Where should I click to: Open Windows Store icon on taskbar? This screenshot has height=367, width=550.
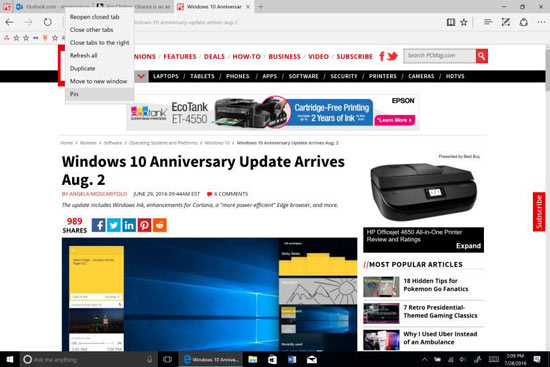tap(272, 359)
